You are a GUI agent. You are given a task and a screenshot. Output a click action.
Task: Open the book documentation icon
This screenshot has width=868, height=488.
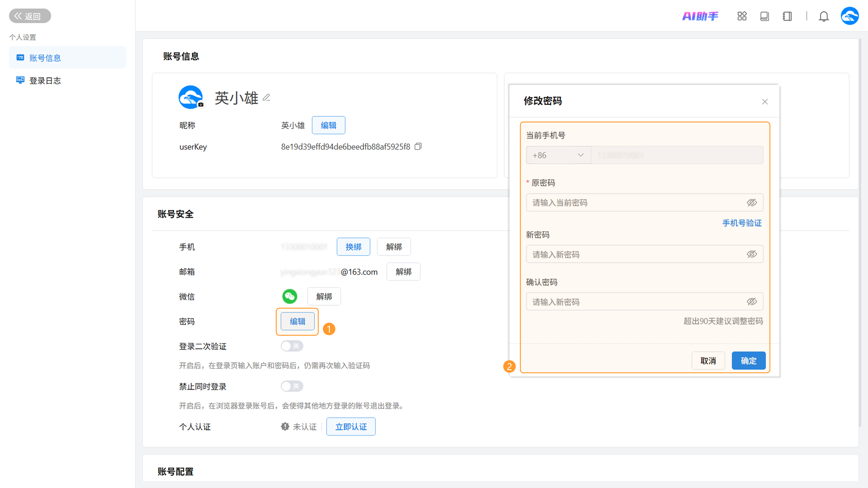[x=764, y=16]
